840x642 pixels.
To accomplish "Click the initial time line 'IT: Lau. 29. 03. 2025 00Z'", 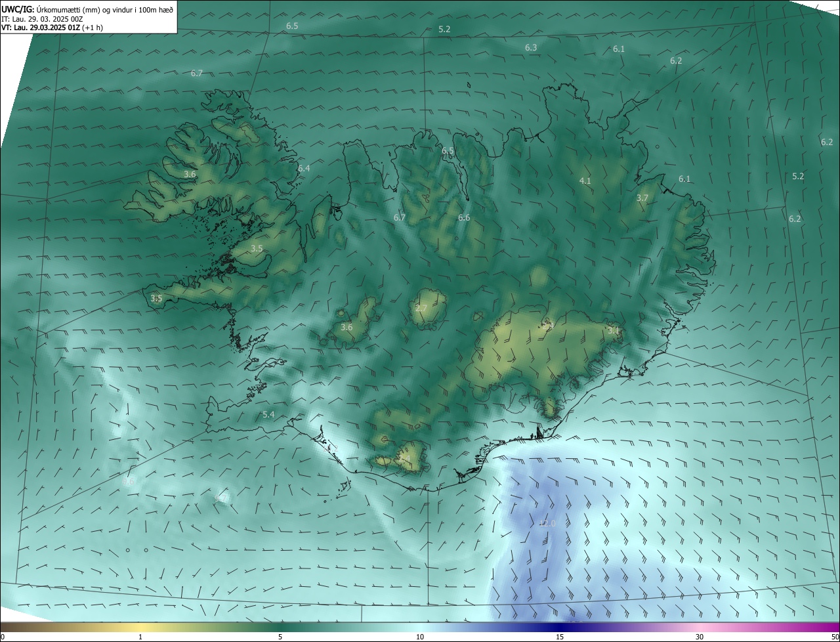I will pos(42,19).
